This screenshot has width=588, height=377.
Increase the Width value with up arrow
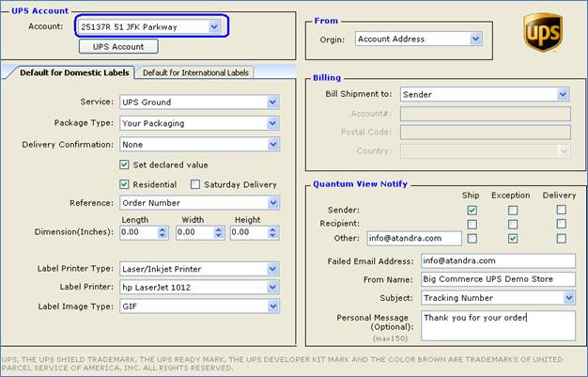(219, 229)
